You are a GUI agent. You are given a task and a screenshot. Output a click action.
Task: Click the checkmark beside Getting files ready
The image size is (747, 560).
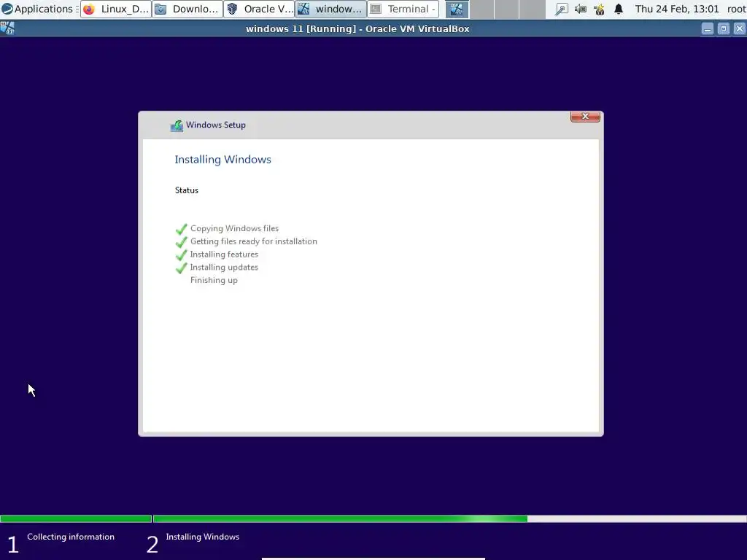181,242
